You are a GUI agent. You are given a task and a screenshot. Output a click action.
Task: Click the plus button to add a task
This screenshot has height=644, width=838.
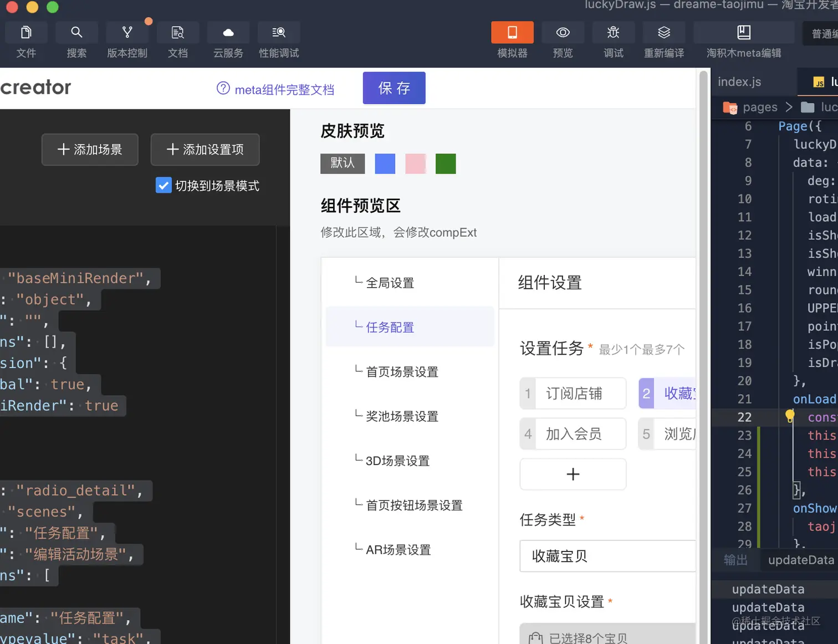pos(573,474)
